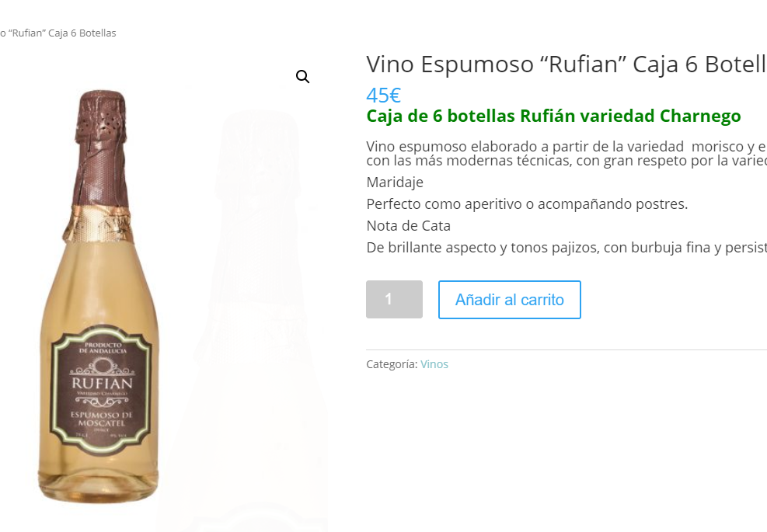Click Producto de Andalucia text on bottle label
767x532 pixels.
[103, 348]
